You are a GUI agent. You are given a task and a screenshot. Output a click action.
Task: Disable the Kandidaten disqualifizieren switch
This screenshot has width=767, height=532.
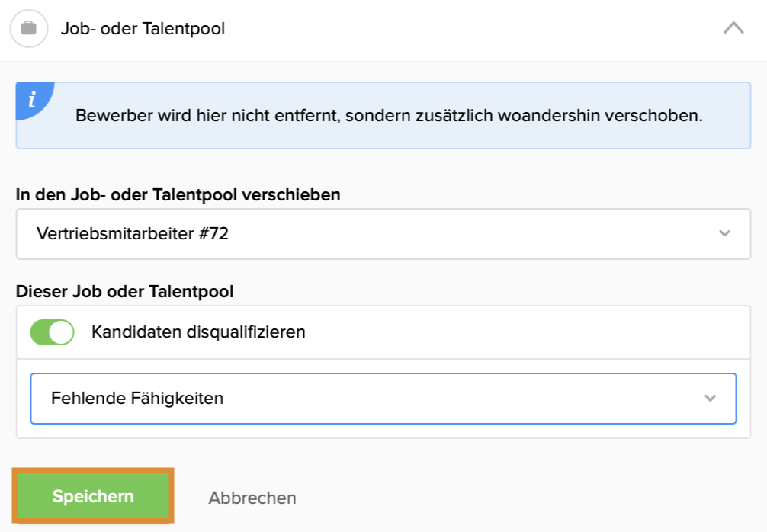53,332
